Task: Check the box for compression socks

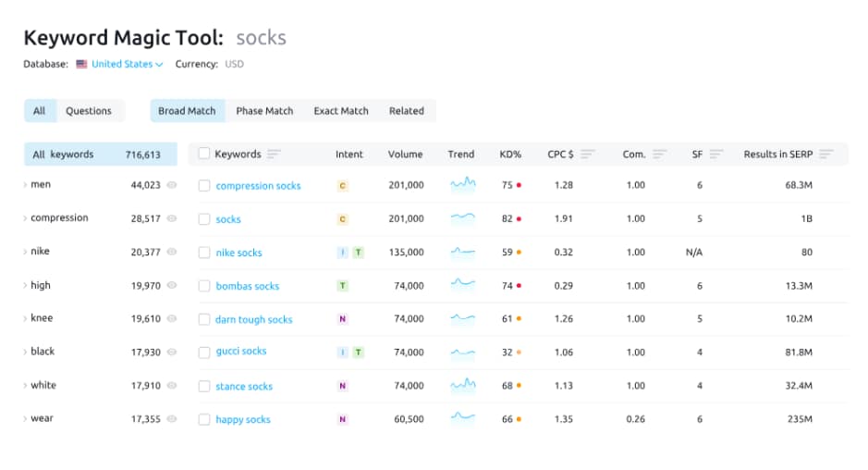Action: pos(204,186)
